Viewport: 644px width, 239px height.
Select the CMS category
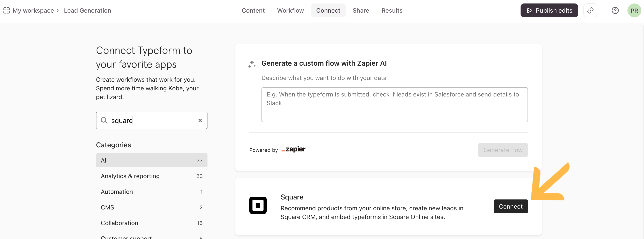point(152,207)
